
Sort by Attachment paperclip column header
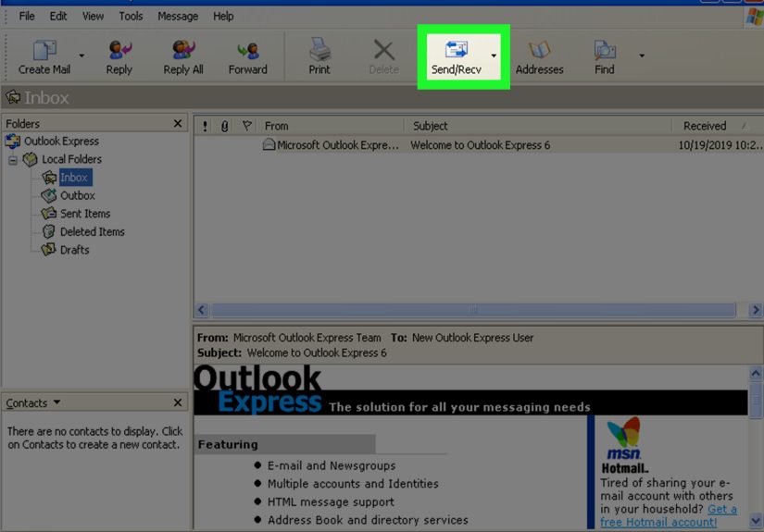[225, 126]
